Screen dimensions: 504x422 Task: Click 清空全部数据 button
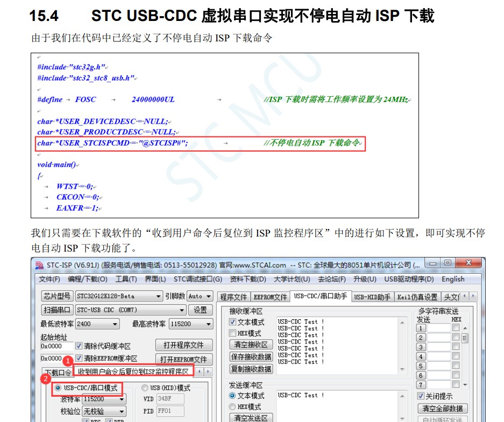[x=442, y=409]
